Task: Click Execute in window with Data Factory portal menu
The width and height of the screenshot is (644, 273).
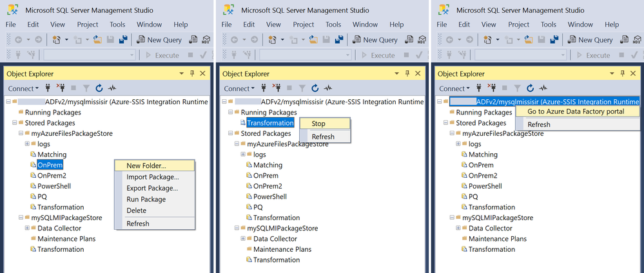Action: [594, 55]
